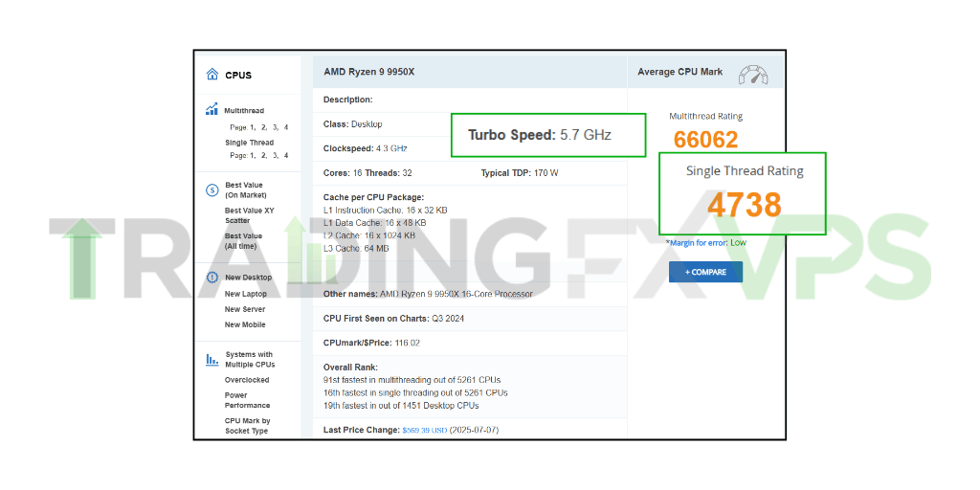
Task: Open the New Laptop CPUs list
Action: coord(246,294)
